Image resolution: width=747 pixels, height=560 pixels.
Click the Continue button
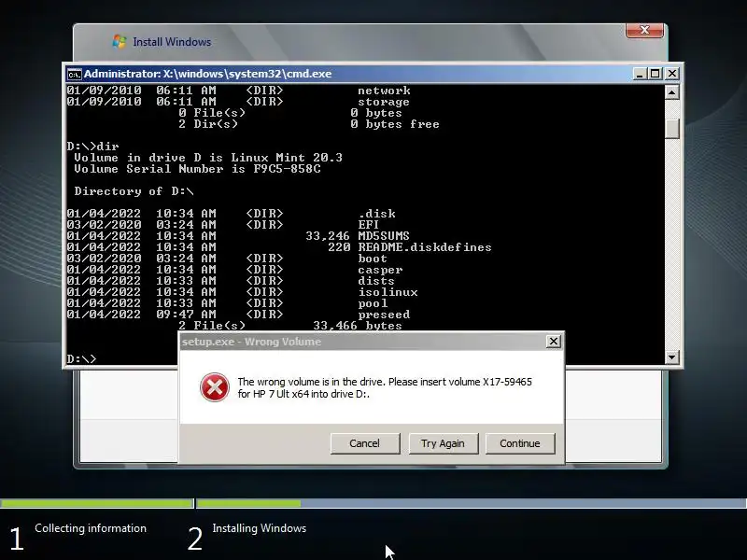520,443
